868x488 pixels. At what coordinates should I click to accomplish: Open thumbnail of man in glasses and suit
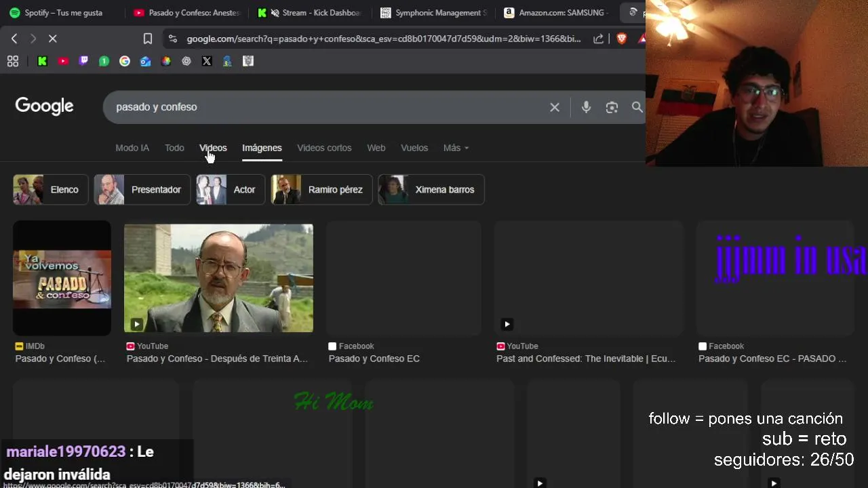(x=218, y=278)
